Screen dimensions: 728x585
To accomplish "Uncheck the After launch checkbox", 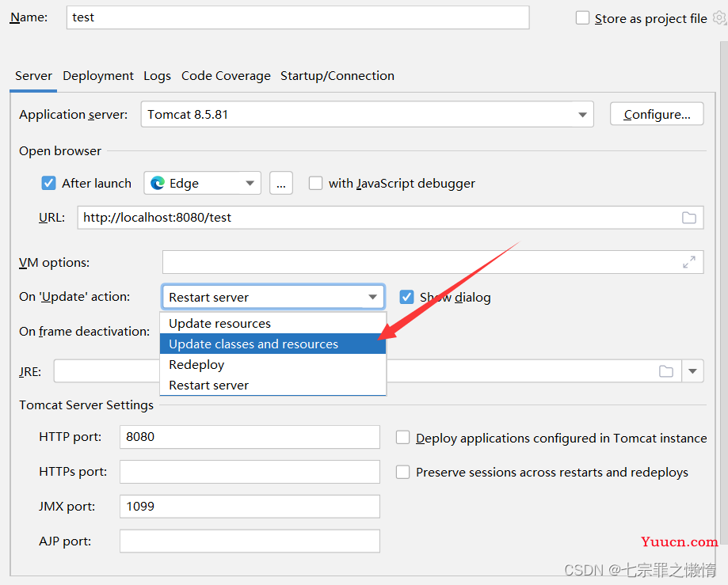I will [x=48, y=183].
